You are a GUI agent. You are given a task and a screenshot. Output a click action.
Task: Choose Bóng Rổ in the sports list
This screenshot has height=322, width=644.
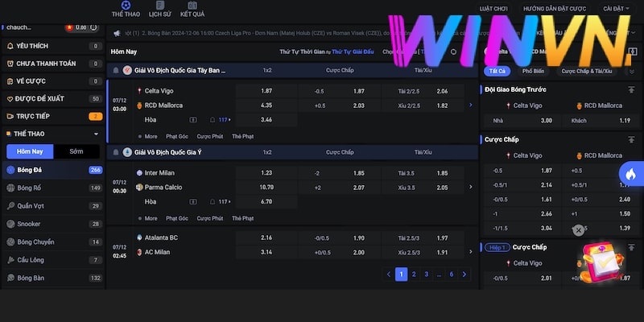30,188
